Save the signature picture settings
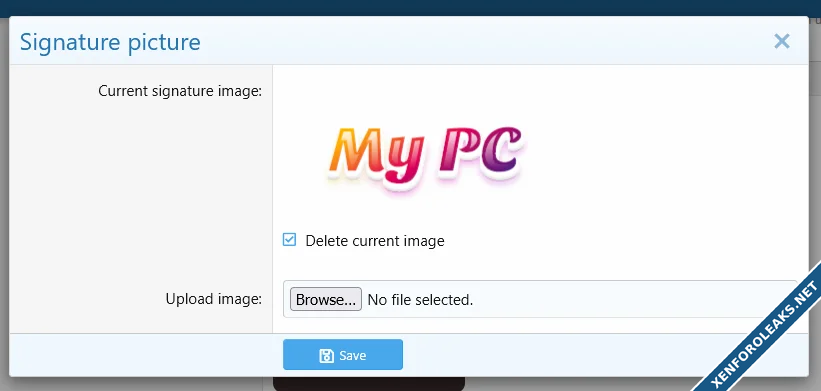The width and height of the screenshot is (821, 391). pyautogui.click(x=343, y=355)
